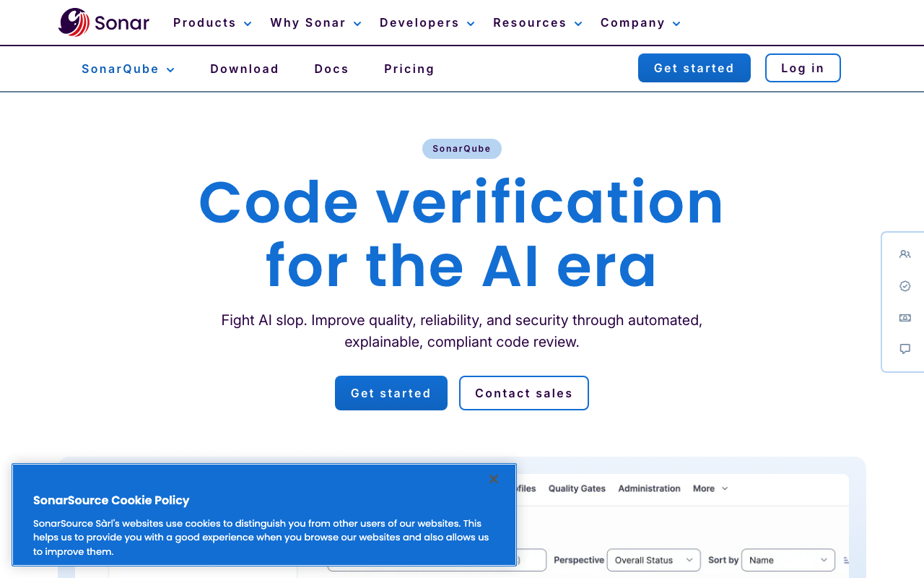Viewport: 924px width, 578px height.
Task: Open the Resources dropdown menu
Action: (x=537, y=23)
